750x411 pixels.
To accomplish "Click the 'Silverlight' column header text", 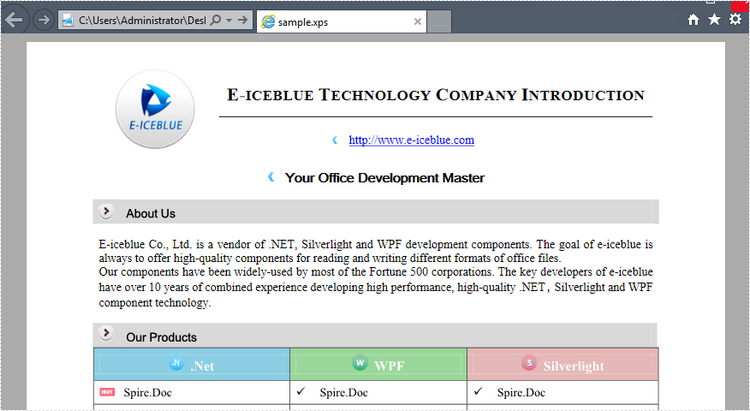I will click(x=573, y=367).
